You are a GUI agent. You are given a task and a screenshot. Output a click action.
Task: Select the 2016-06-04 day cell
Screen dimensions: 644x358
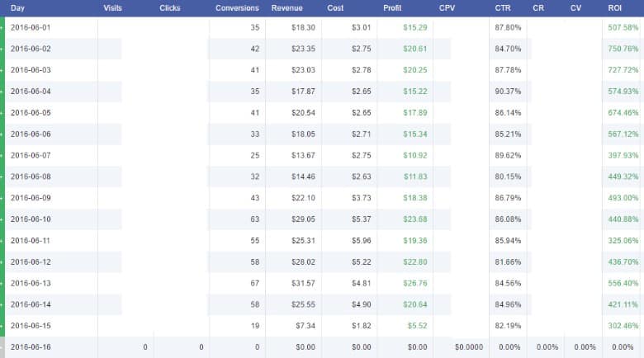coord(31,91)
